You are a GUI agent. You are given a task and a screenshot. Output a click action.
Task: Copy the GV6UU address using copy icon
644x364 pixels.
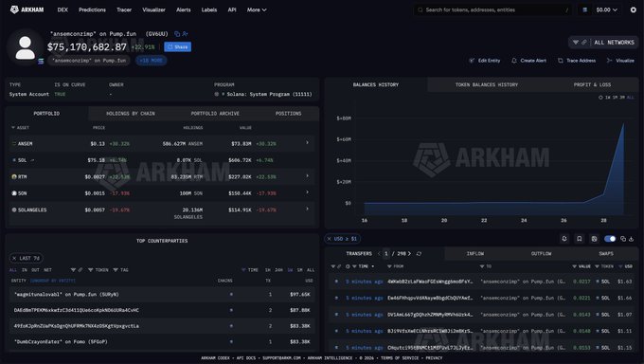tap(177, 34)
